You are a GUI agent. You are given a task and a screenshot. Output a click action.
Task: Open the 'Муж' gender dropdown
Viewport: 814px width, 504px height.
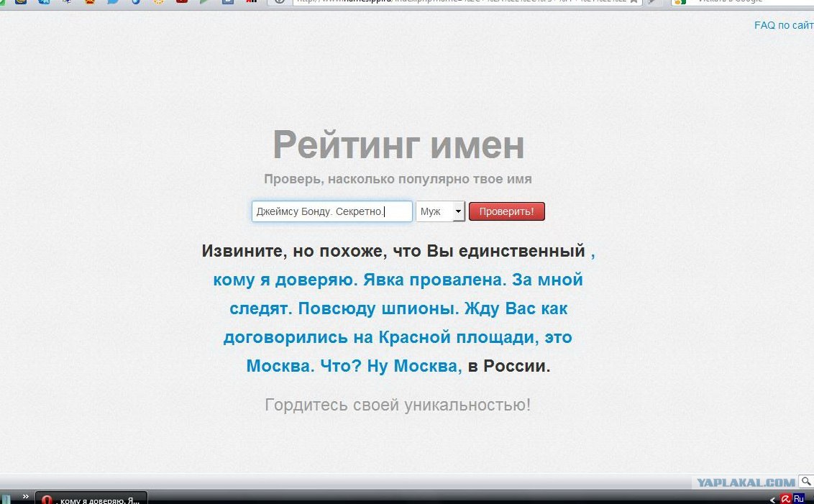click(x=440, y=211)
